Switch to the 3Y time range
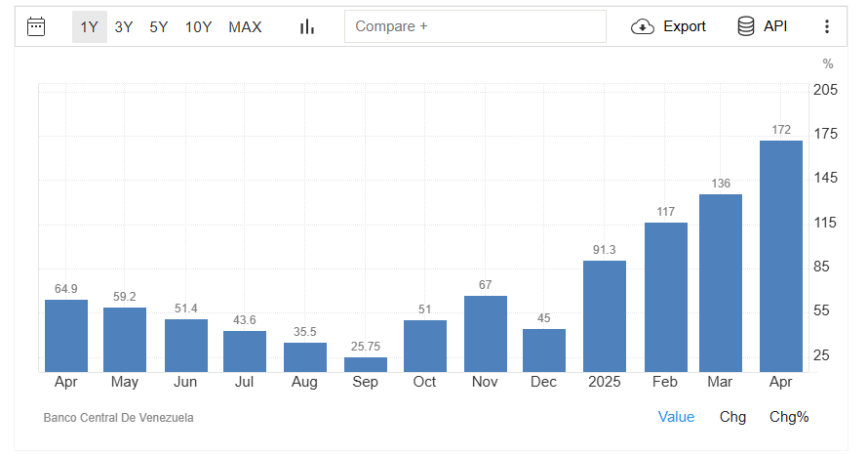Image resolution: width=868 pixels, height=454 pixels. 124,26
